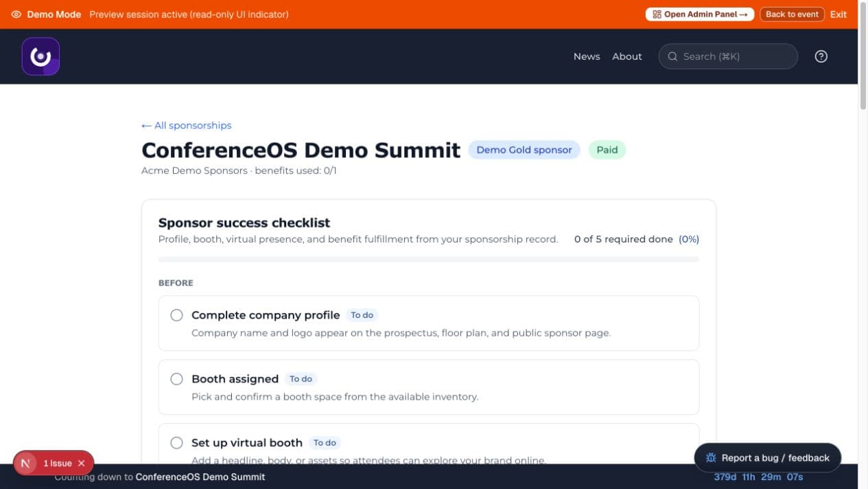The image size is (868, 489).
Task: Click 0 of 5 required done text
Action: [624, 239]
